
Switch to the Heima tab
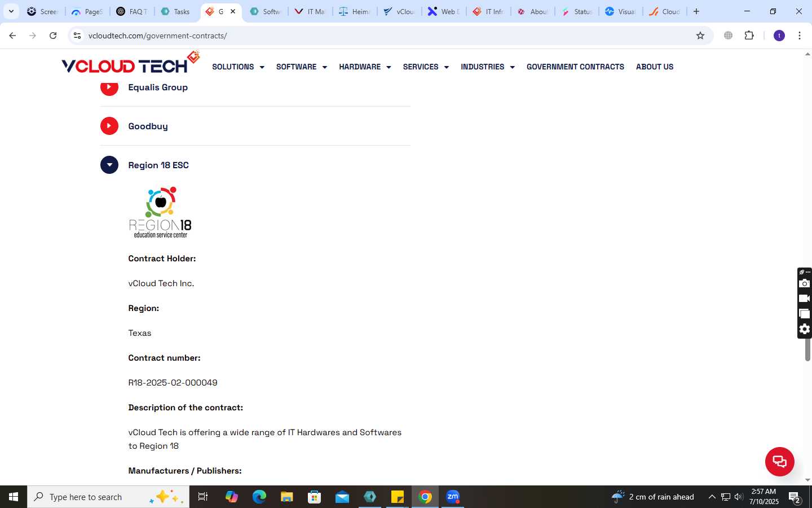(x=354, y=11)
